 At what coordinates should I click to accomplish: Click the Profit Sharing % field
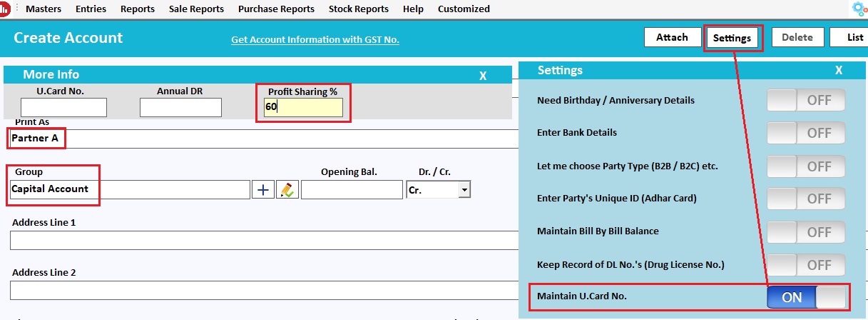(303, 108)
